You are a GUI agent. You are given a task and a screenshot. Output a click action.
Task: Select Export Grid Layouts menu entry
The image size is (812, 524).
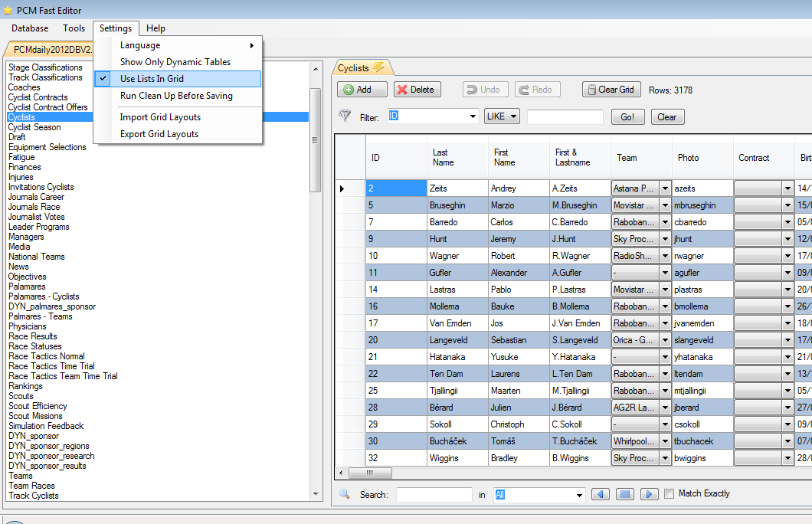tap(159, 134)
